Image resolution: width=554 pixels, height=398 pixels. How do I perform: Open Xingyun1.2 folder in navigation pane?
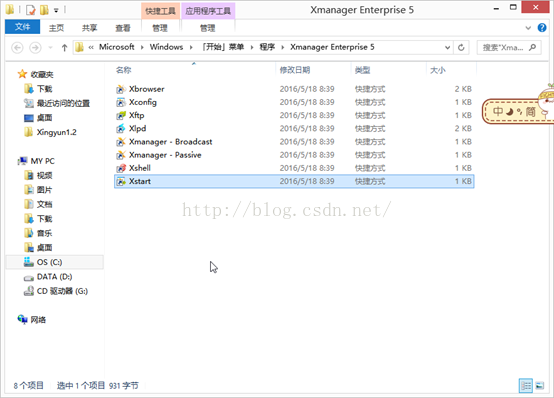(x=57, y=132)
